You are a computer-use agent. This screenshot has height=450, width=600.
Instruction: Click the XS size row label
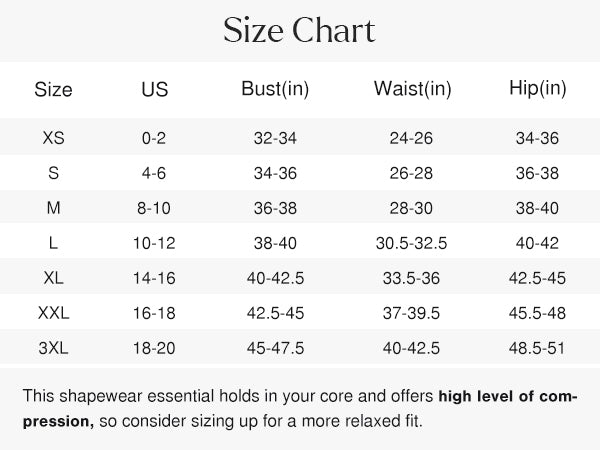(x=53, y=137)
